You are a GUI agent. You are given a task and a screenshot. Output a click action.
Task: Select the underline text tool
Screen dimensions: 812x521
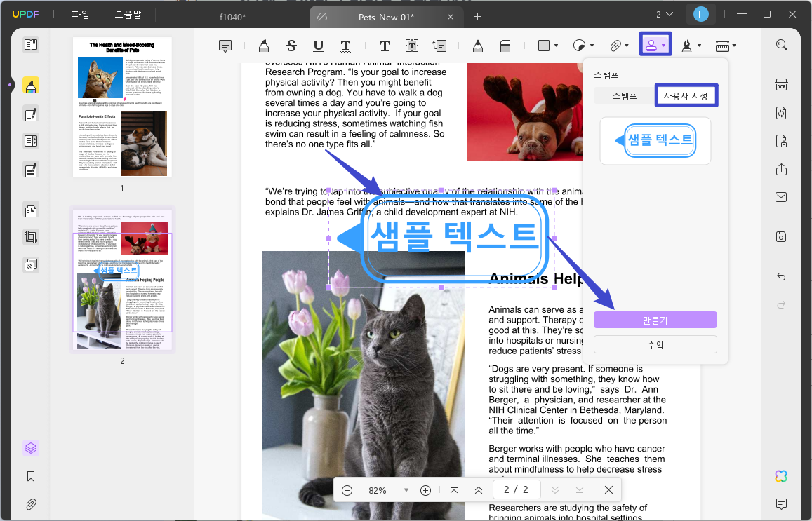319,46
